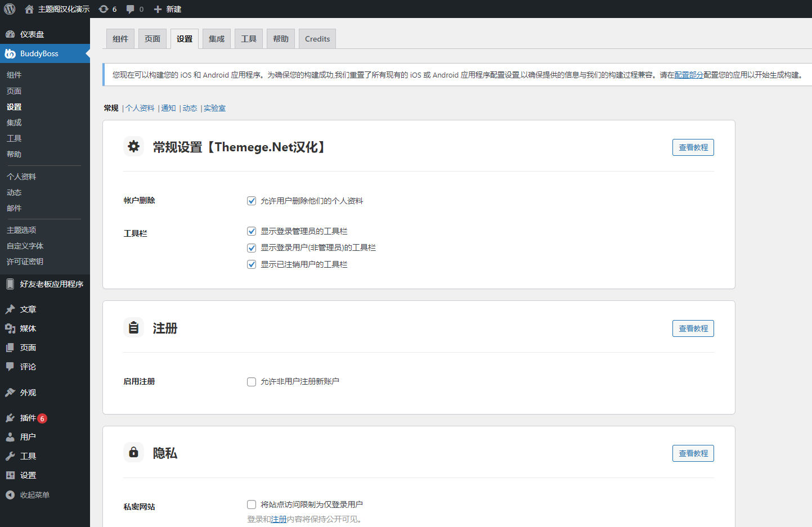Open 帮助 in BuddyBoss submenu

(x=14, y=154)
